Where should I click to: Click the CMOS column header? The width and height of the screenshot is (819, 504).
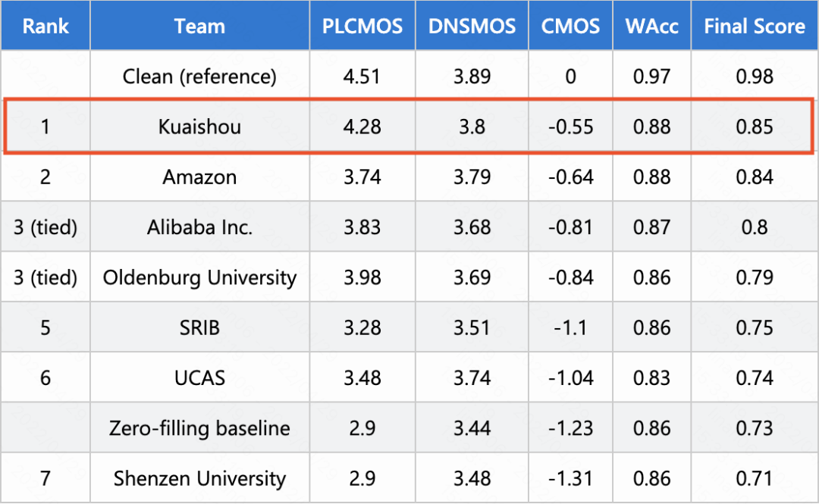click(x=571, y=27)
